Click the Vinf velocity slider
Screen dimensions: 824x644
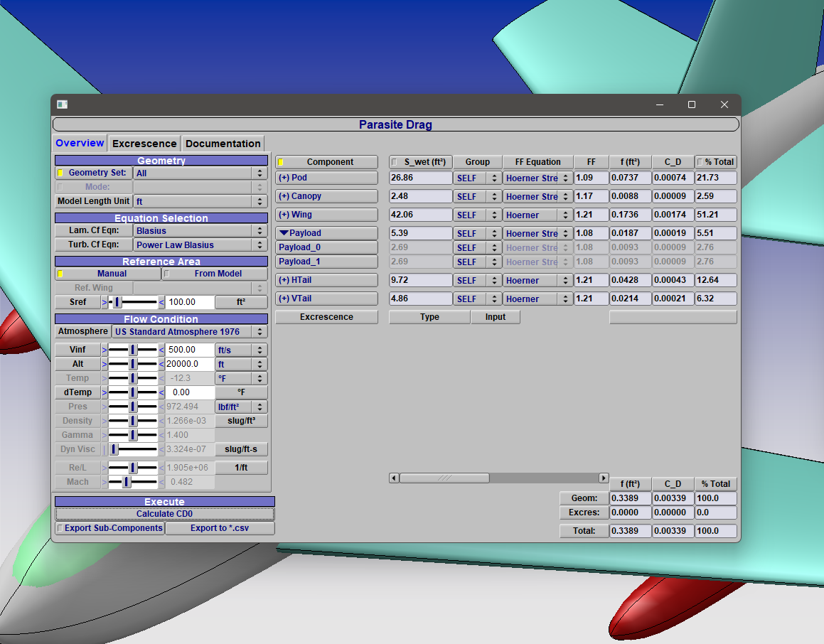pos(133,350)
